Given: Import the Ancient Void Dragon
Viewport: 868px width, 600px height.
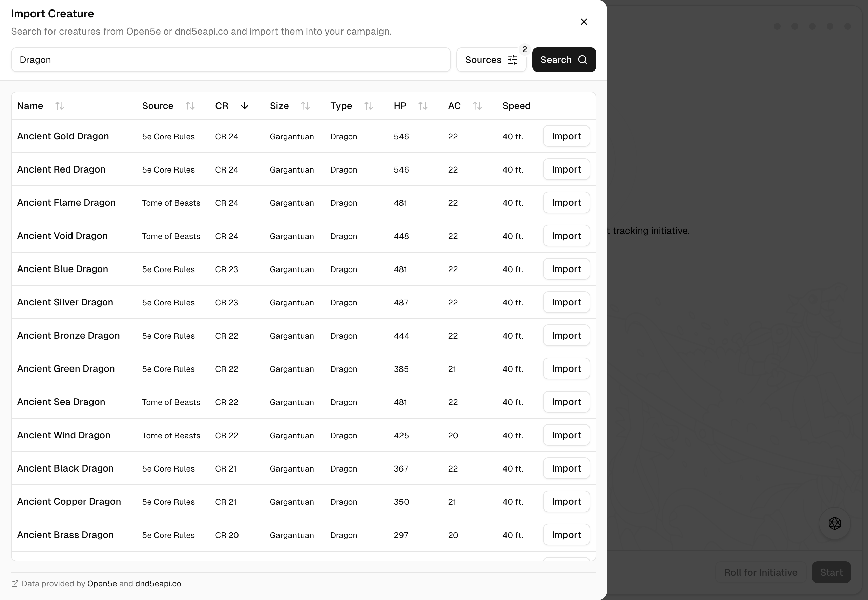Looking at the screenshot, I should (566, 236).
